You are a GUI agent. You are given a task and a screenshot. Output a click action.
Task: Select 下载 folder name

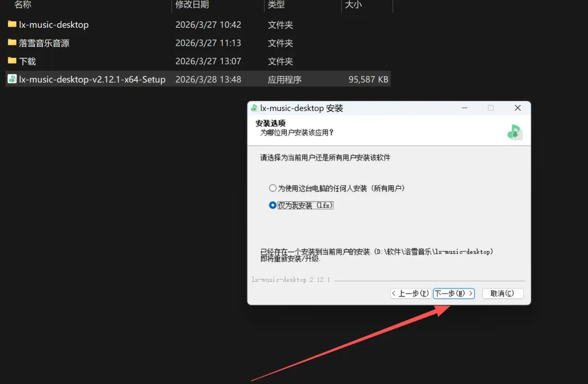click(27, 61)
